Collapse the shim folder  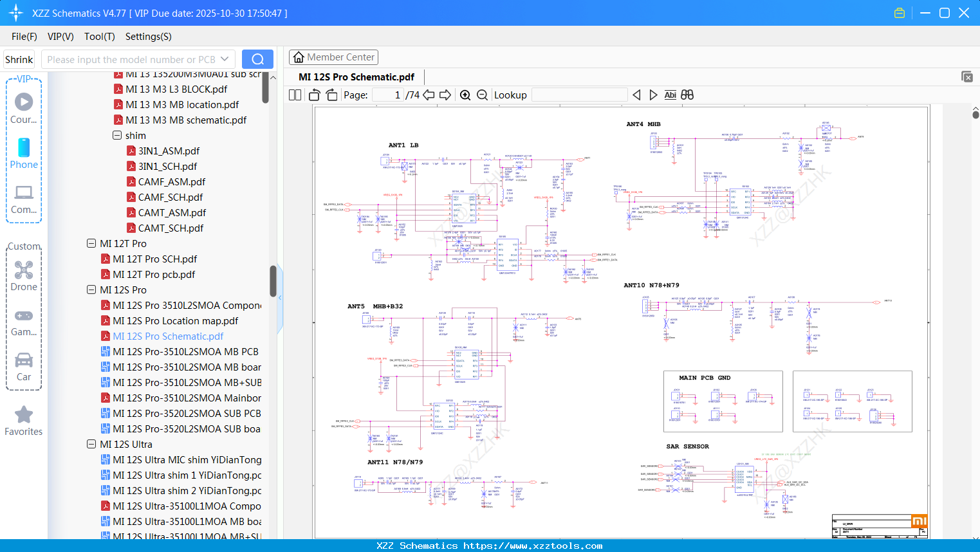click(x=116, y=135)
